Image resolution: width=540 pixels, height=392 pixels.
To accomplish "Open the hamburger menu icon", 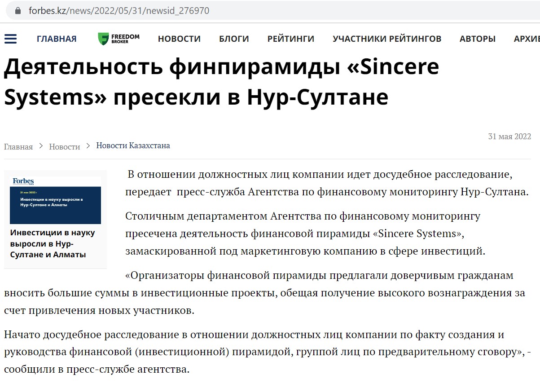I will 10,39.
